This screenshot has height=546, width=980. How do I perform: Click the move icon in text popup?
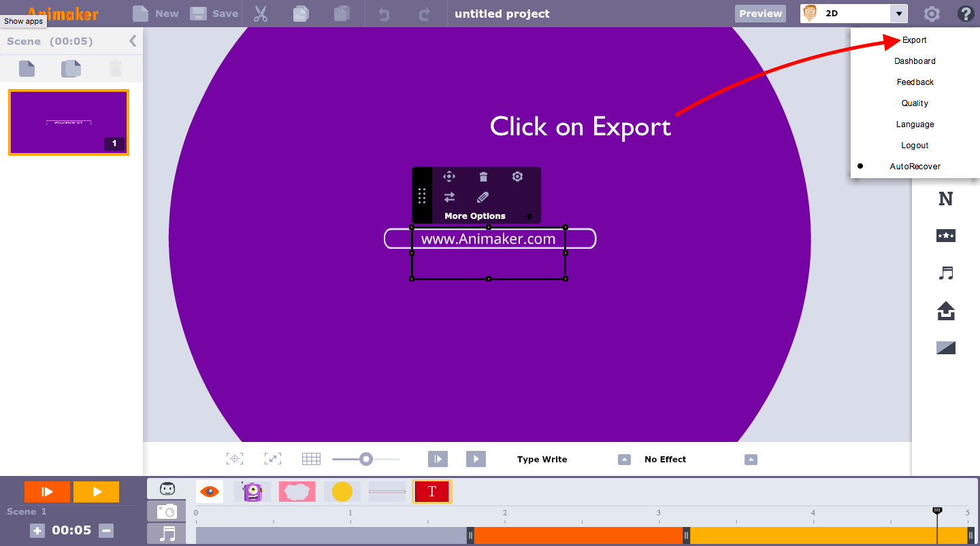point(449,177)
